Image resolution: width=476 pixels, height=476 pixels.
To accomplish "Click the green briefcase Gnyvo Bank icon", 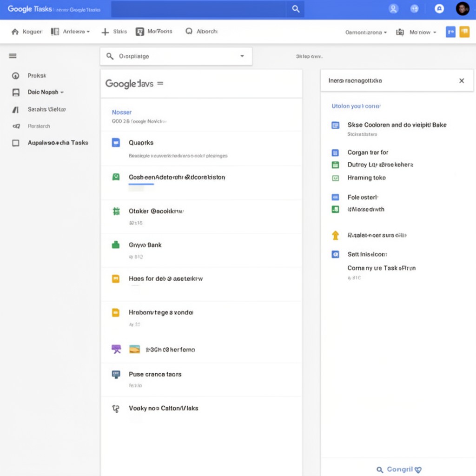I will click(x=116, y=245).
